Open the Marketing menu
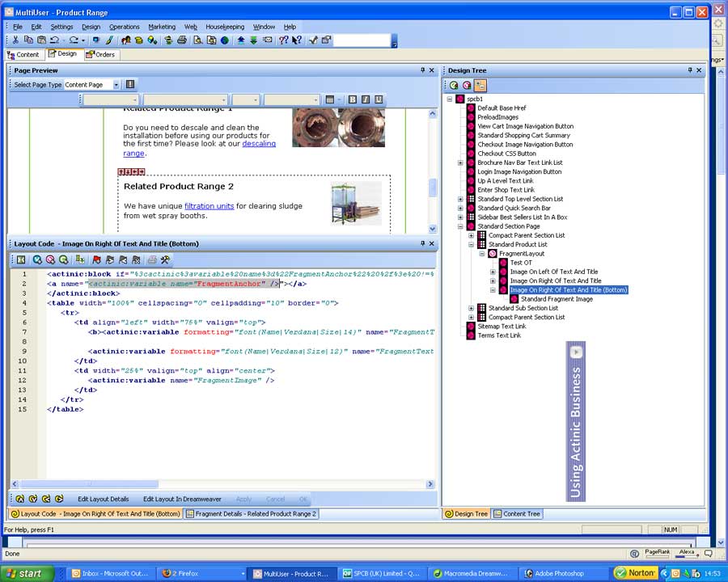The image size is (728, 582). click(162, 27)
